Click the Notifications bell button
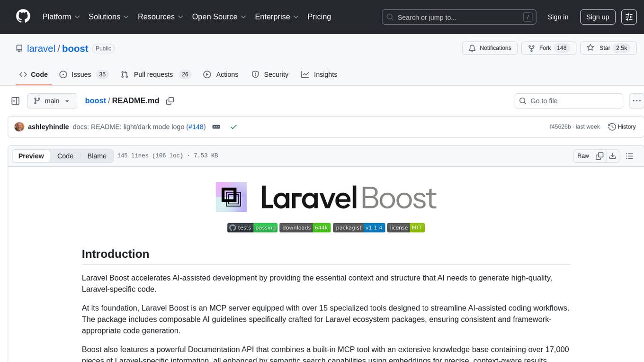This screenshot has width=644, height=362. point(490,48)
